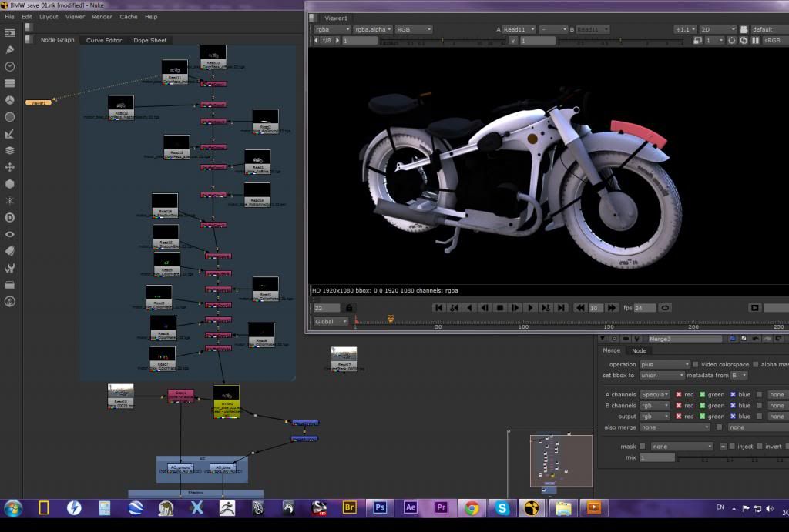The height and width of the screenshot is (532, 789).
Task: Open the Draw nodes toolbar icon
Action: (9, 50)
